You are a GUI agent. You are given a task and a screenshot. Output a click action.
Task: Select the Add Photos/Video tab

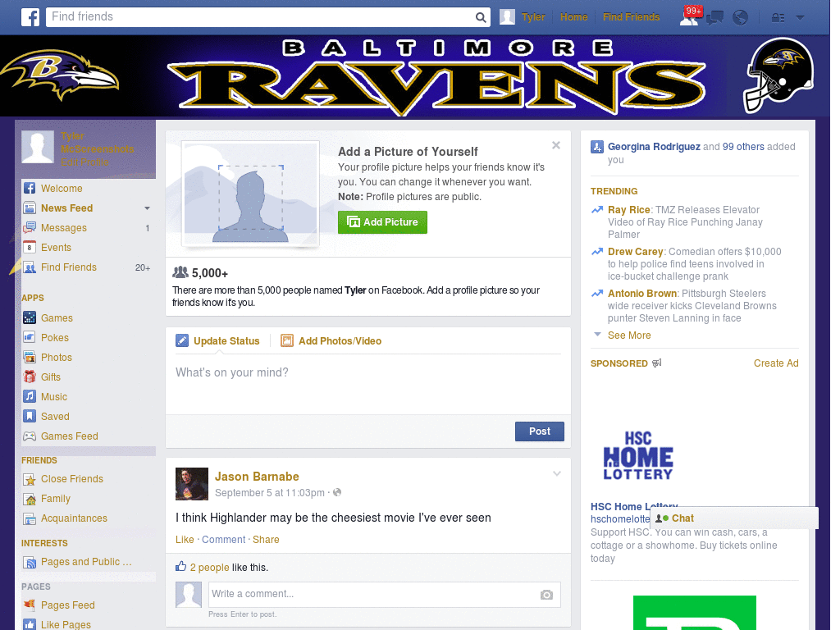(331, 340)
